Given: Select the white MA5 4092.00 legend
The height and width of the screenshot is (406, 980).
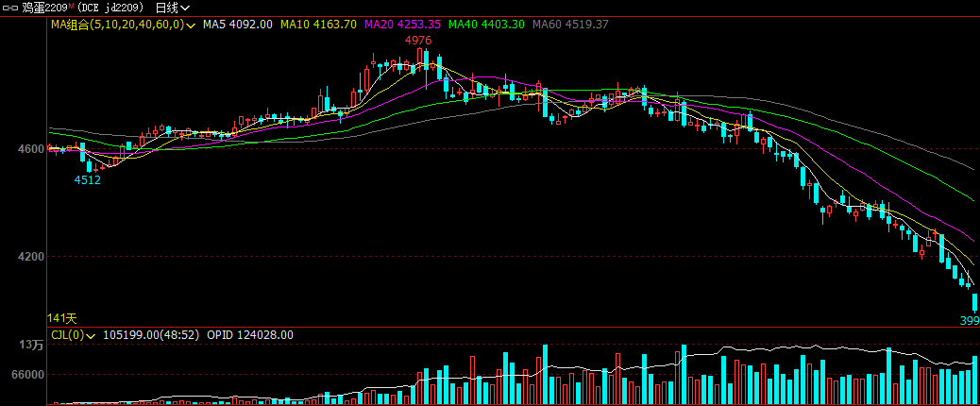Looking at the screenshot, I should pos(238,25).
